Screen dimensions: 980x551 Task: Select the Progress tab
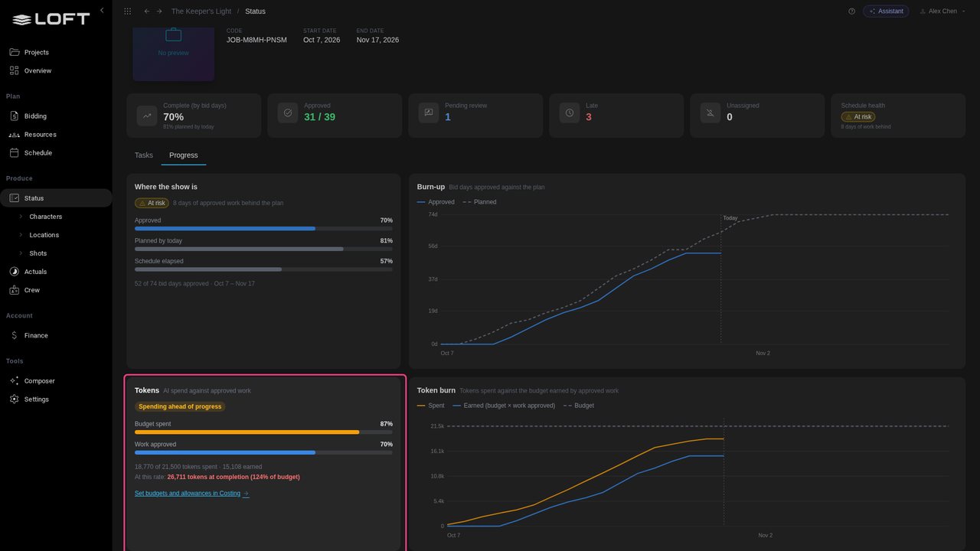pos(184,155)
